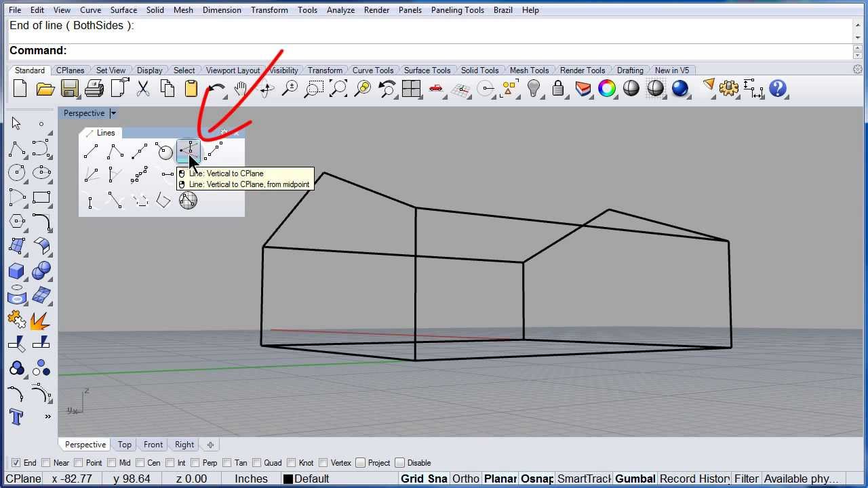
Task: Save the model with the floppy disk icon
Action: pyautogui.click(x=69, y=89)
